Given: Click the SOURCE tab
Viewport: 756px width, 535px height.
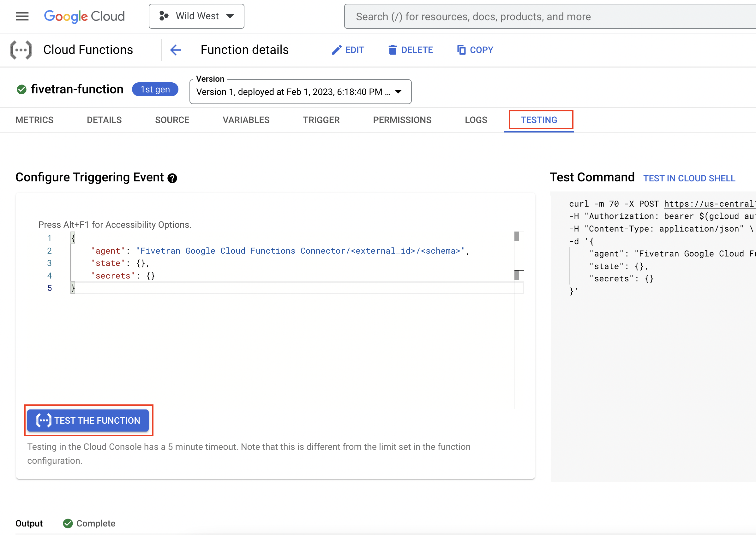Looking at the screenshot, I should [171, 120].
